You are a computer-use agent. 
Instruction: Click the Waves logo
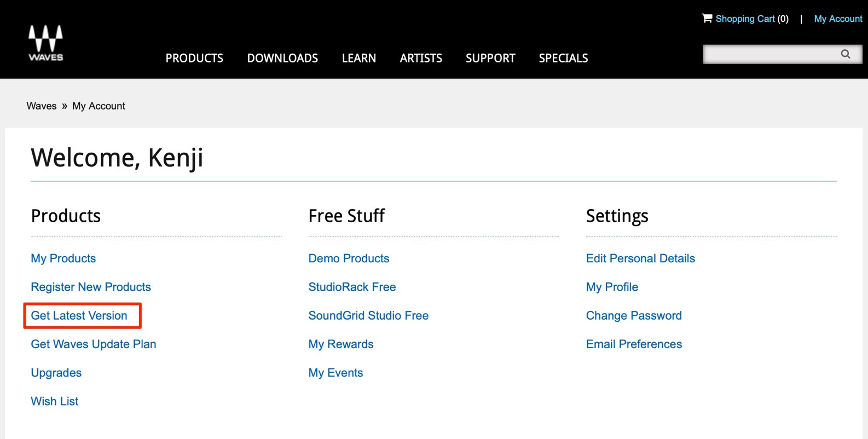click(x=46, y=43)
